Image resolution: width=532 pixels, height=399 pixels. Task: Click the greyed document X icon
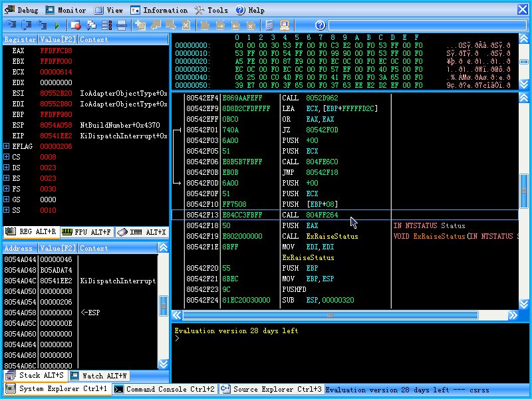point(251,25)
